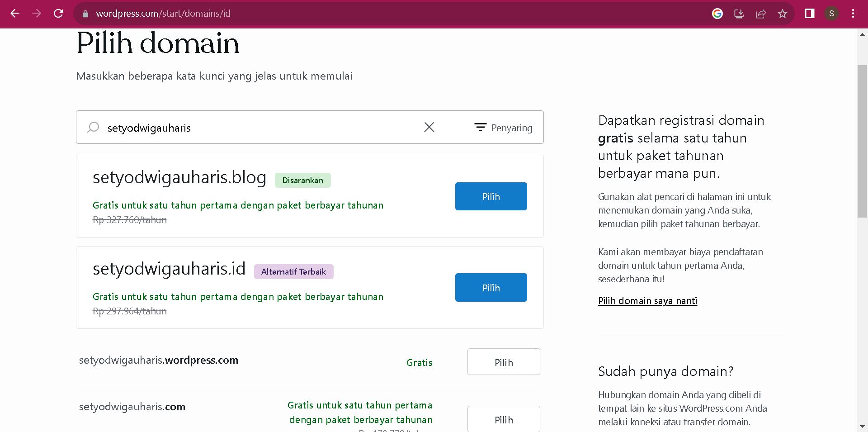Click the setyodwigauharis.com domain text
Screen dimensions: 868x432
[132, 407]
